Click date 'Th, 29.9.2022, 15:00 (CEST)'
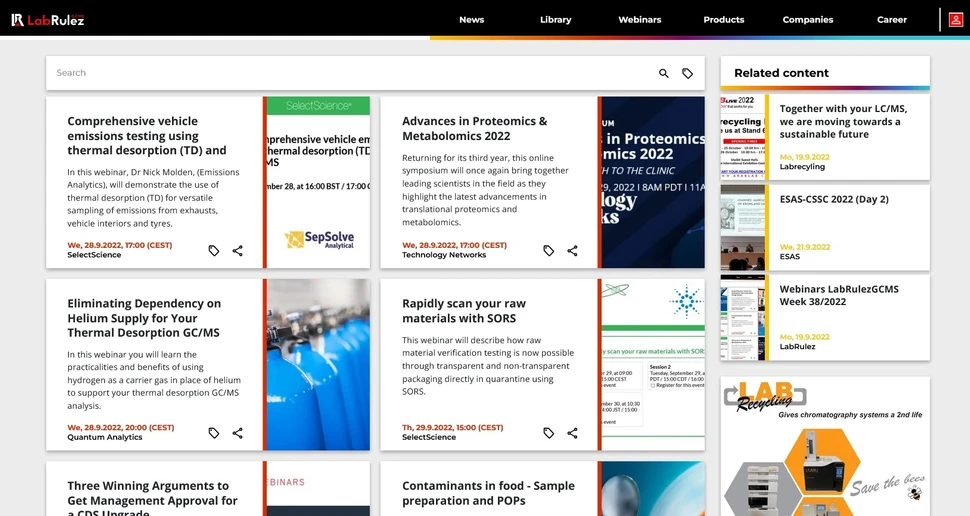The height and width of the screenshot is (516, 970). [x=453, y=428]
